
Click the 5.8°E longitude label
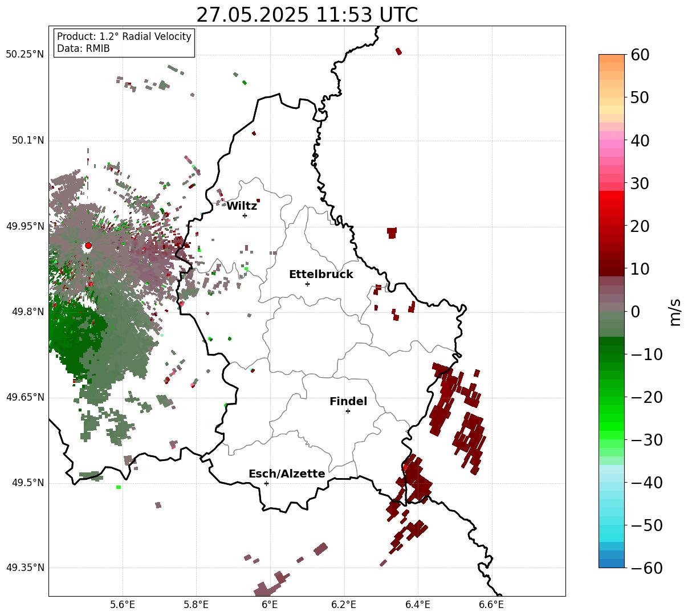point(197,605)
